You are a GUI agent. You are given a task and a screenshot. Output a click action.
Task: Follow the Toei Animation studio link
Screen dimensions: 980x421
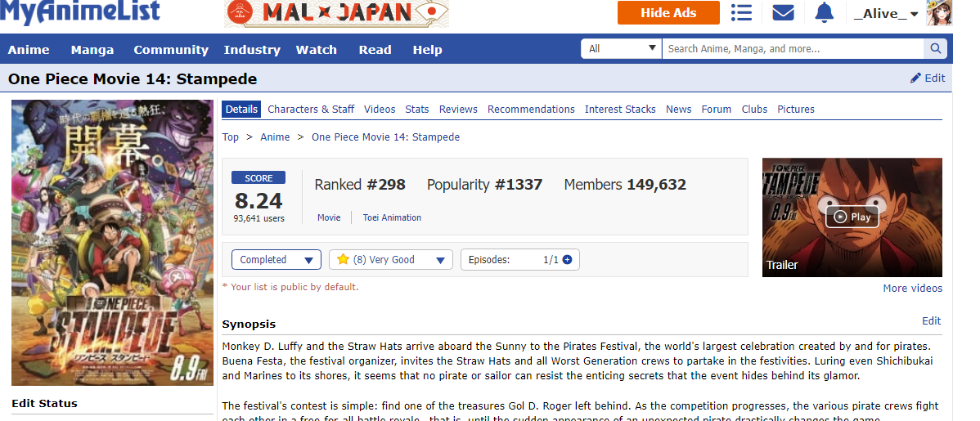[x=392, y=217]
